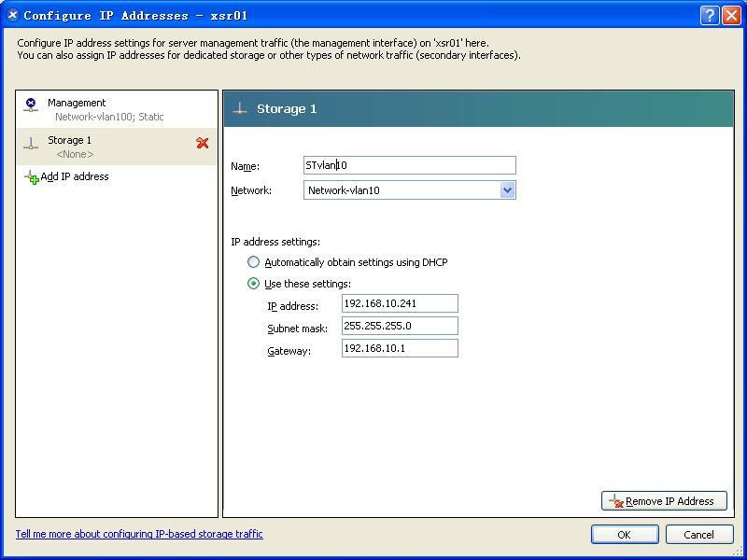Click the red X beside Storage 1
This screenshot has width=747, height=560.
(203, 143)
